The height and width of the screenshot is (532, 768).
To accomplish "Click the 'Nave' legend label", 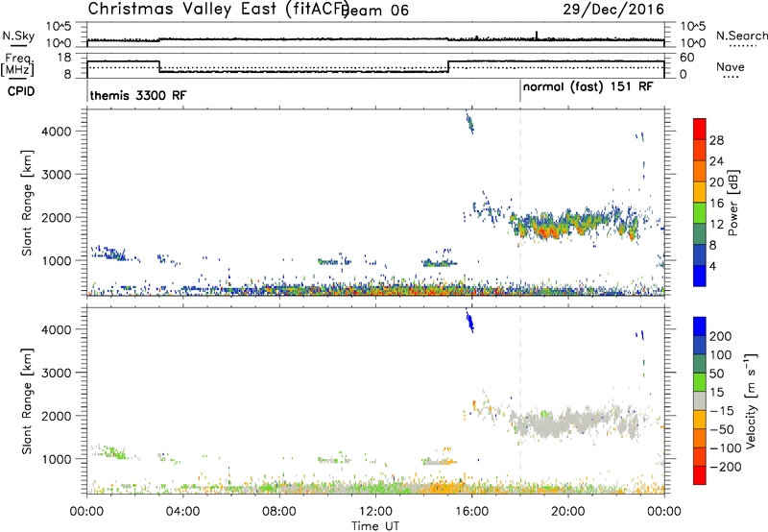I will point(730,67).
